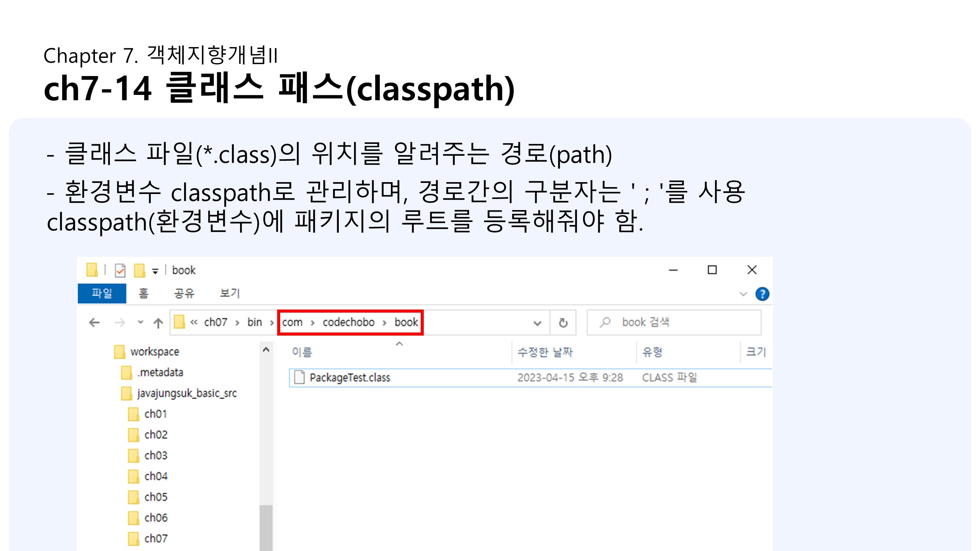Go forward with the right arrow

tap(120, 323)
